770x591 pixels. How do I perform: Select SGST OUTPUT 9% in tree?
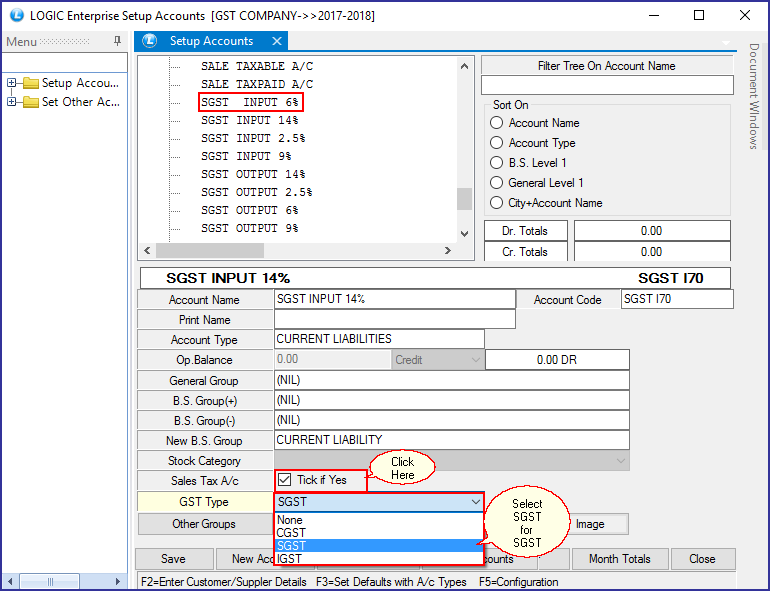click(249, 228)
